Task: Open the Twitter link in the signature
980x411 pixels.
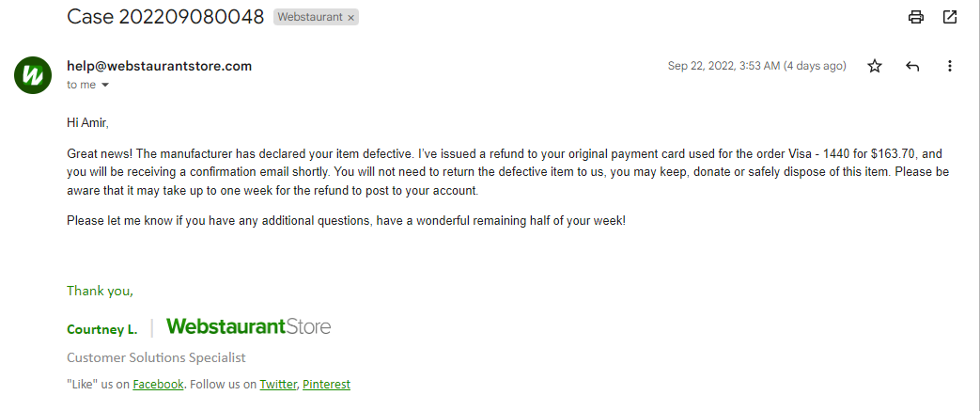Action: tap(278, 384)
